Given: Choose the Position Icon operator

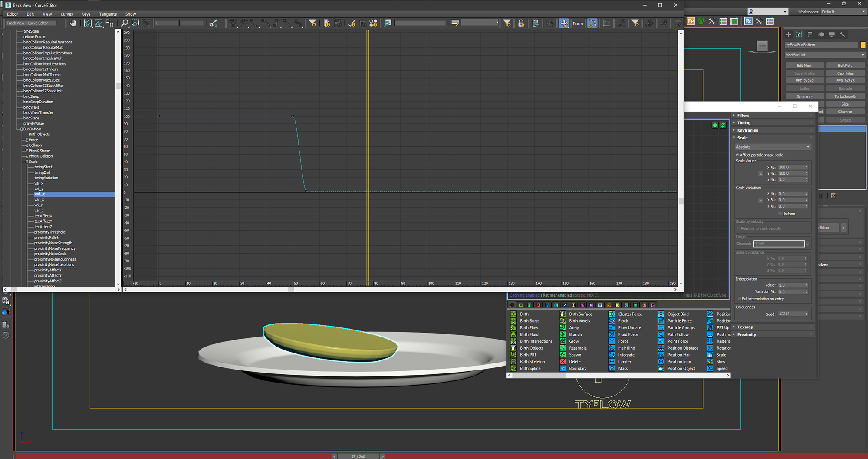Looking at the screenshot, I should (679, 362).
